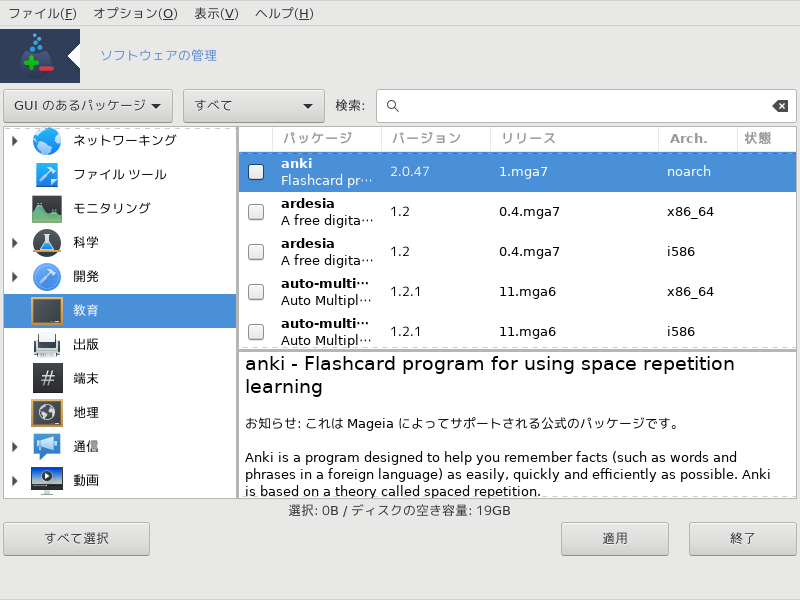Click the お知らせ Mageia notice line
Viewport: 800px width, 600px height.
(462, 423)
